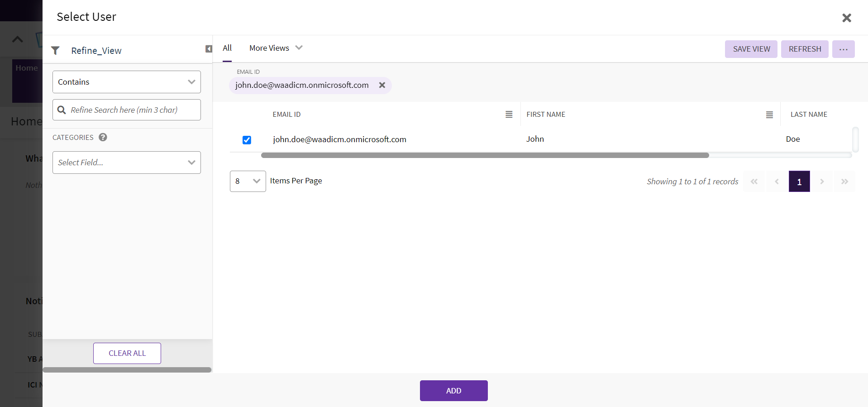Click the Categories help question icon
Screen dimensions: 868x407
tap(103, 137)
